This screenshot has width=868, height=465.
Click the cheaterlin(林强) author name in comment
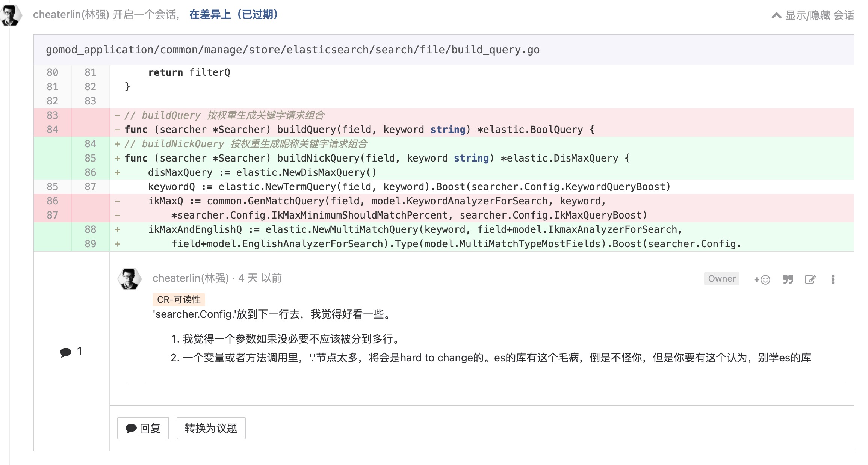[191, 278]
